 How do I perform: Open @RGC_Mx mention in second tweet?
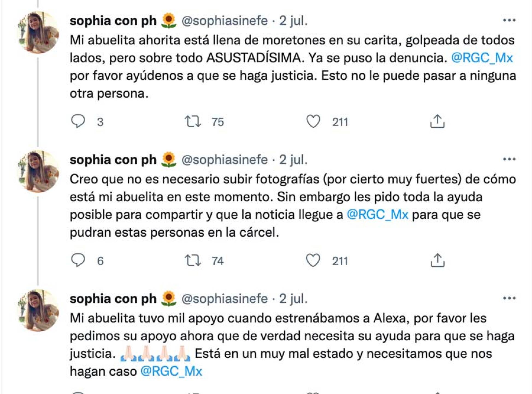point(378,215)
